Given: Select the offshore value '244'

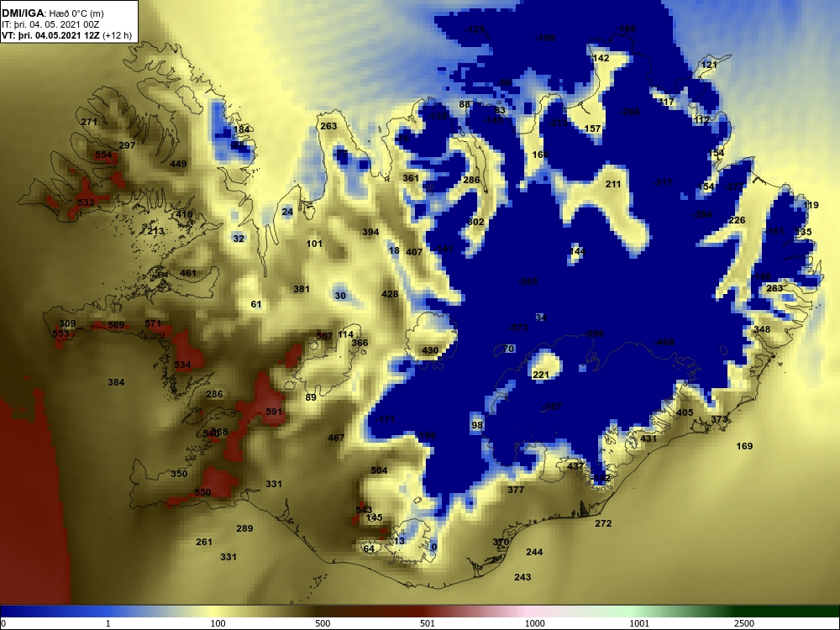Looking at the screenshot, I should 534,552.
